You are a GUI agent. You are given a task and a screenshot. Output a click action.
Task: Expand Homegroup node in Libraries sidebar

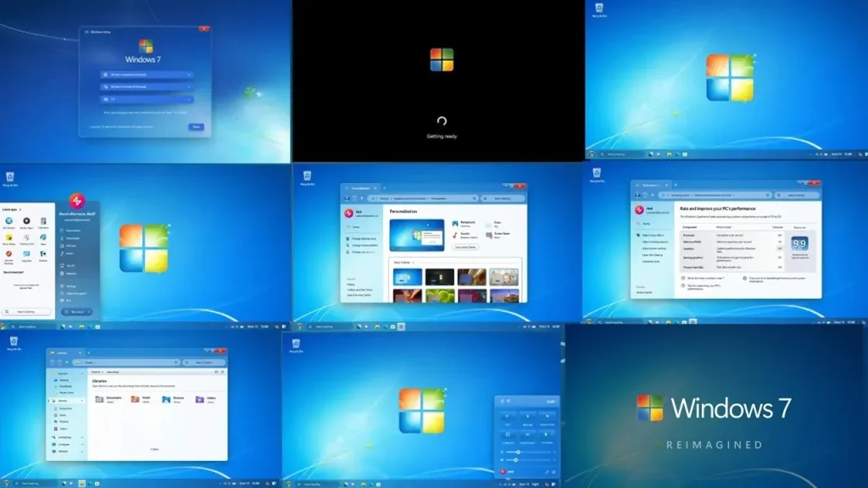click(82, 437)
